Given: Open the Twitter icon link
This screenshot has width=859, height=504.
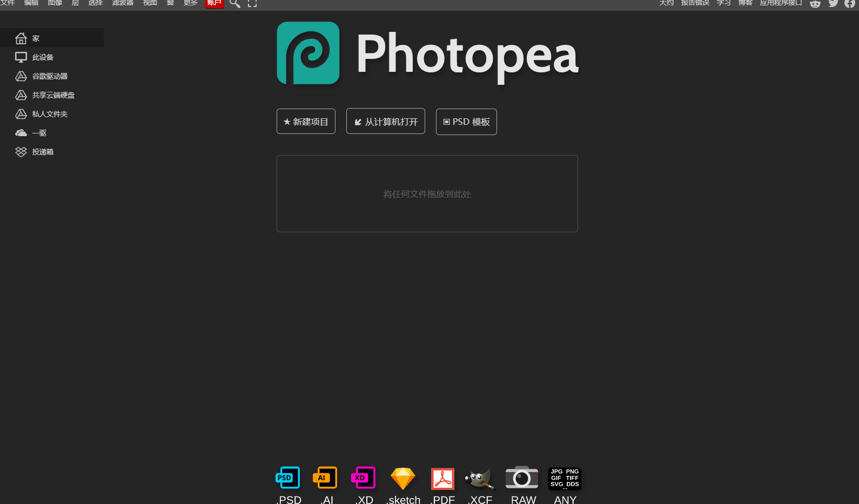Looking at the screenshot, I should (x=834, y=3).
